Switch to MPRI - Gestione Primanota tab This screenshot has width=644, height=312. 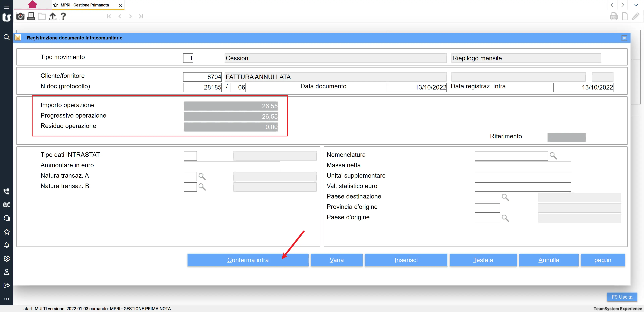coord(85,5)
